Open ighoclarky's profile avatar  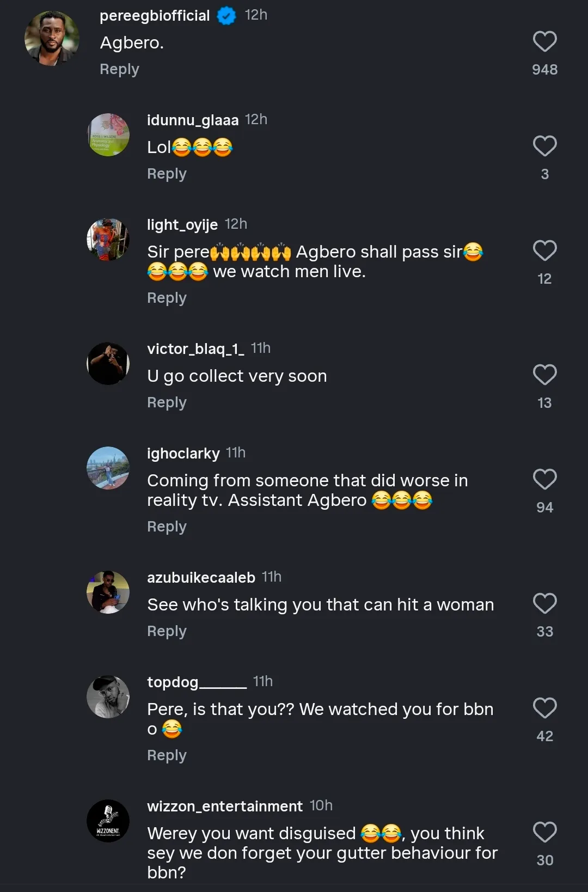coord(108,468)
